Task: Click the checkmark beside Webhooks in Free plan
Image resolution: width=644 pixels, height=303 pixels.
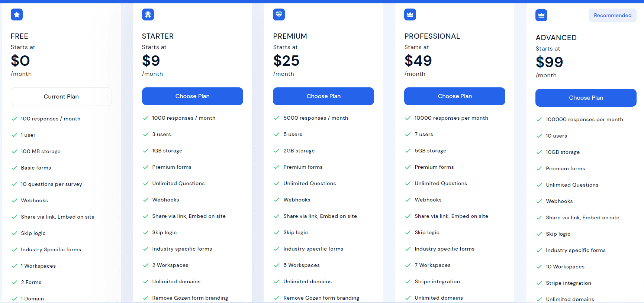Action: (x=15, y=200)
